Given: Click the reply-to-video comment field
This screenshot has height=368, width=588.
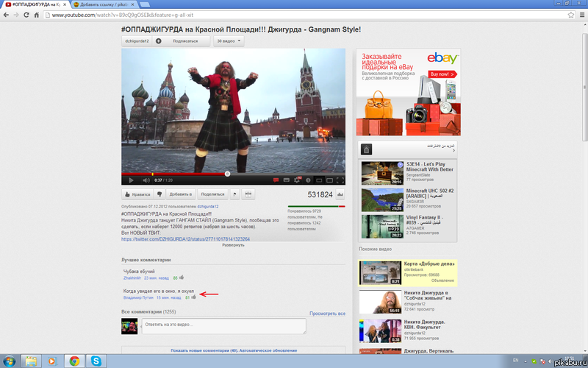Looking at the screenshot, I should tap(224, 326).
